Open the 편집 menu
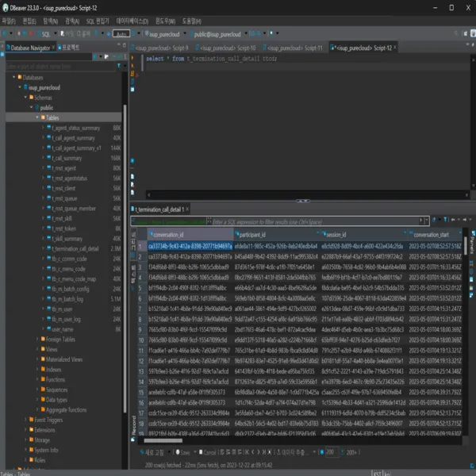 [29, 21]
